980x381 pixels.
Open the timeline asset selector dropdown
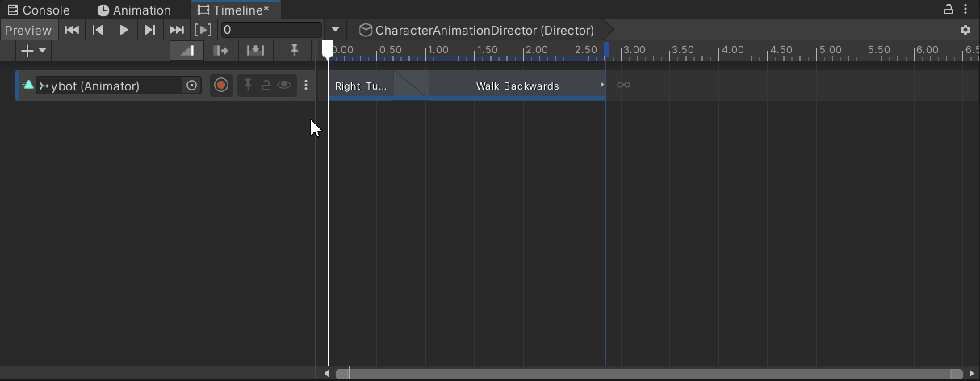tap(336, 30)
